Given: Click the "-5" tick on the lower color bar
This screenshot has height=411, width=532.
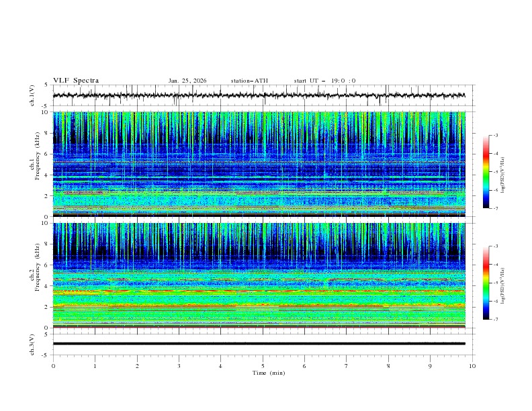Looking at the screenshot, I should point(496,283).
